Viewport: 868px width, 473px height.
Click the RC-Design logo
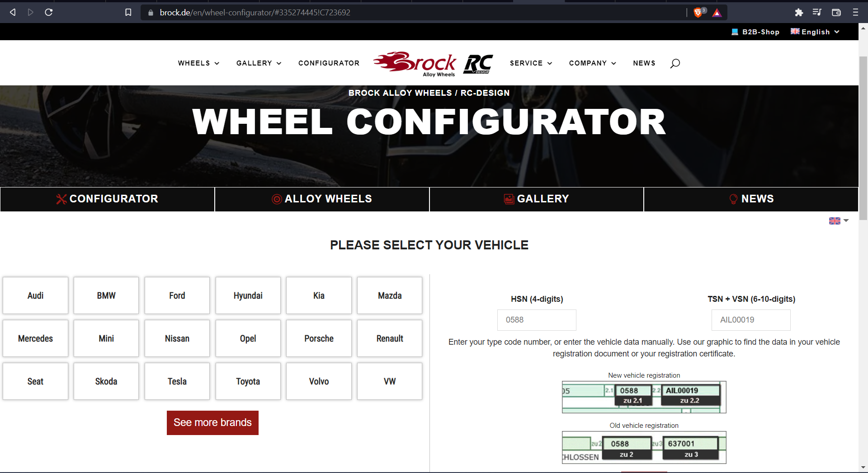pyautogui.click(x=478, y=65)
